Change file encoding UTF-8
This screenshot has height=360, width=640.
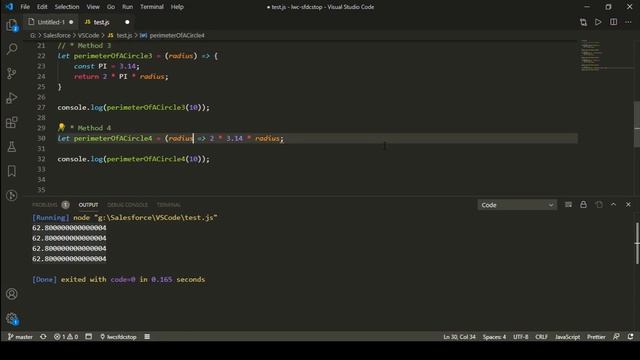click(x=520, y=337)
